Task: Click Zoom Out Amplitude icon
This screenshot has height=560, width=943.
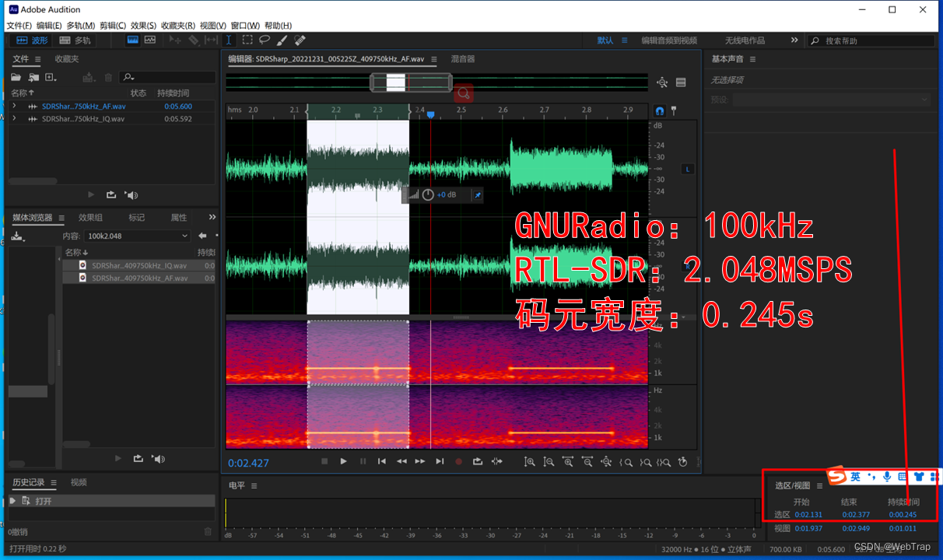Action: click(x=549, y=462)
